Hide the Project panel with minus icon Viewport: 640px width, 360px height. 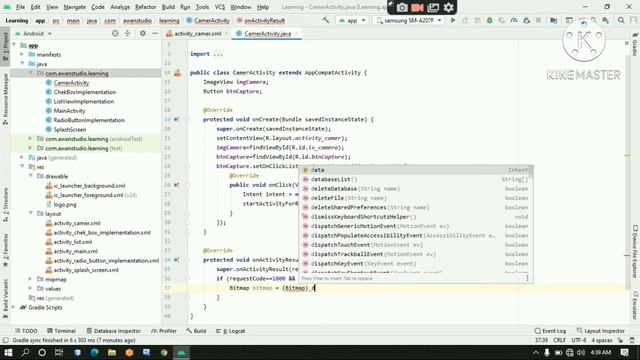click(155, 33)
